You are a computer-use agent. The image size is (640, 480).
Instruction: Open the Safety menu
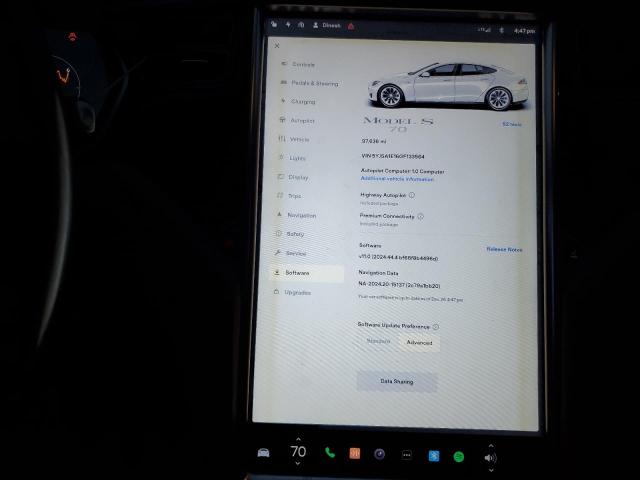[x=290, y=234]
